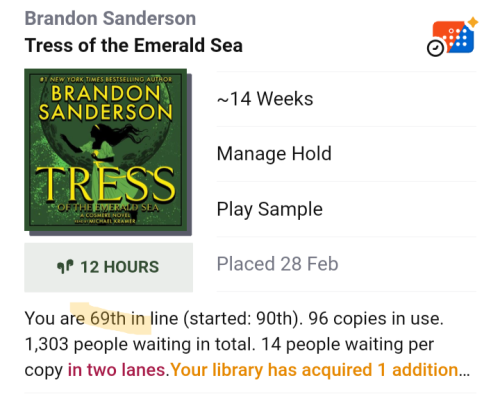Click the yellow TRESS lettering on the cover
This screenshot has height=401, width=500.
point(105,183)
